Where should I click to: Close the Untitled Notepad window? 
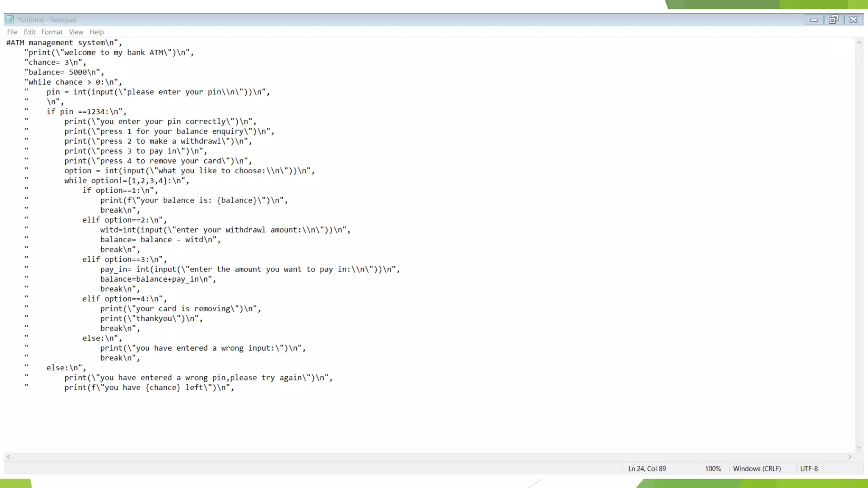(853, 20)
